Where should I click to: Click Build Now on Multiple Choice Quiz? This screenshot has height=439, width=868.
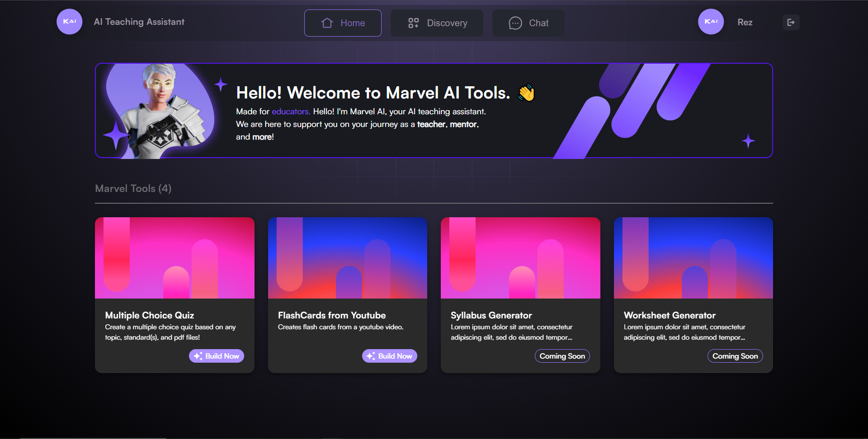(x=217, y=356)
